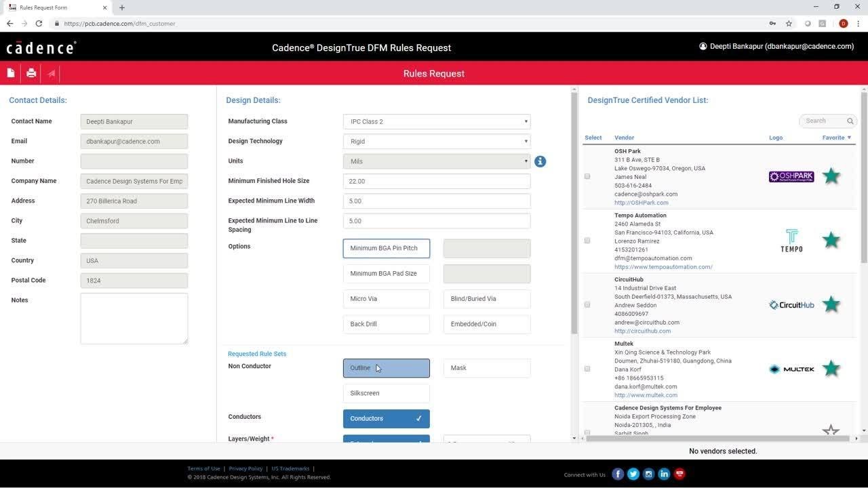This screenshot has height=488, width=868.
Task: Click the vendor list horizontal scrollbar
Action: pyautogui.click(x=717, y=439)
